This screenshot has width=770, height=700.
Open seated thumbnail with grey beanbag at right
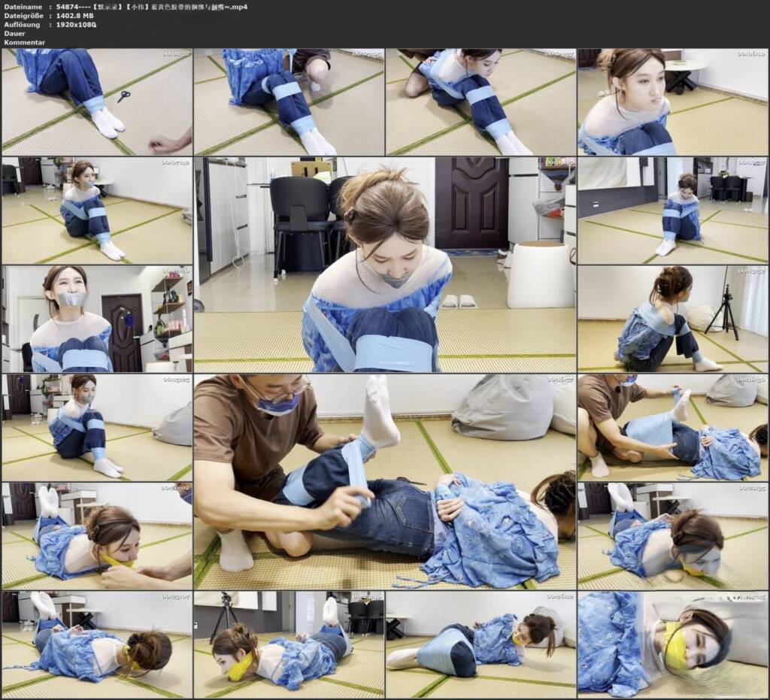[x=97, y=428]
